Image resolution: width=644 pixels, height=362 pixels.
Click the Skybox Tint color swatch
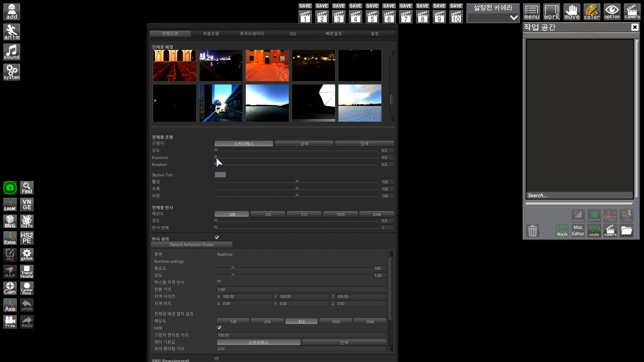pyautogui.click(x=220, y=175)
